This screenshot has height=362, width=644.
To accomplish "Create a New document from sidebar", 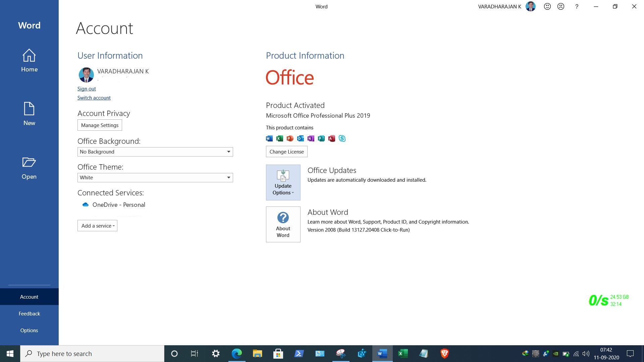I will click(x=29, y=114).
